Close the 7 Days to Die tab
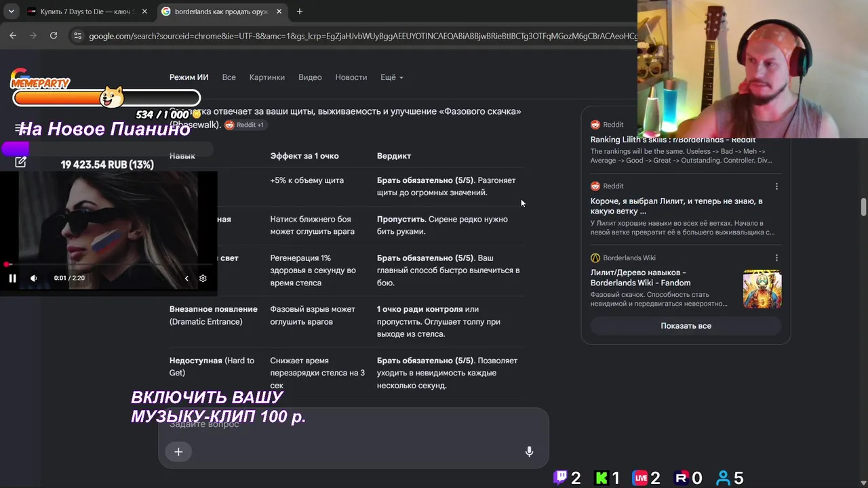 [x=144, y=12]
